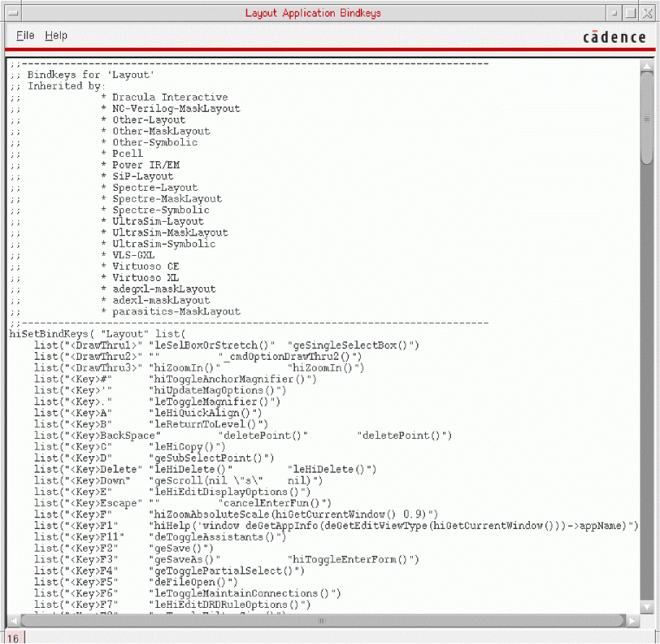The height and width of the screenshot is (644, 660).
Task: Click the <Key>Escape cancelEnterFun() line
Action: (183, 503)
